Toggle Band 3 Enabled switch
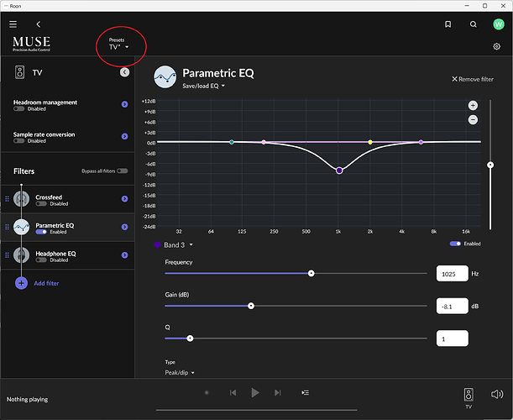The width and height of the screenshot is (513, 420). point(455,244)
